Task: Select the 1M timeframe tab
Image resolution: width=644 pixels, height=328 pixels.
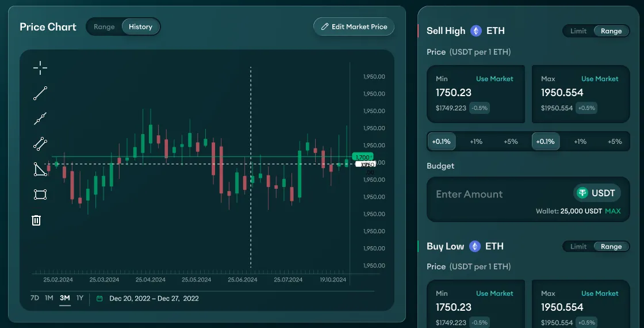Action: [49, 298]
